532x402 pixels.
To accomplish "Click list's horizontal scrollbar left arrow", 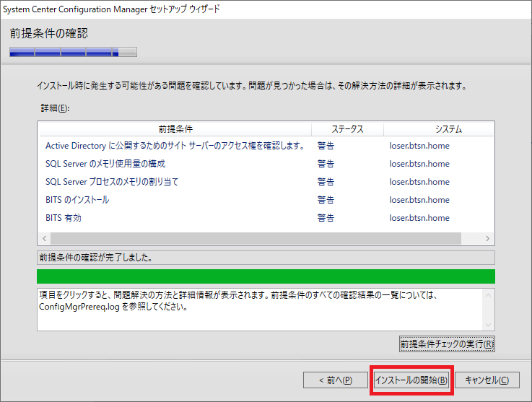I will 45,238.
